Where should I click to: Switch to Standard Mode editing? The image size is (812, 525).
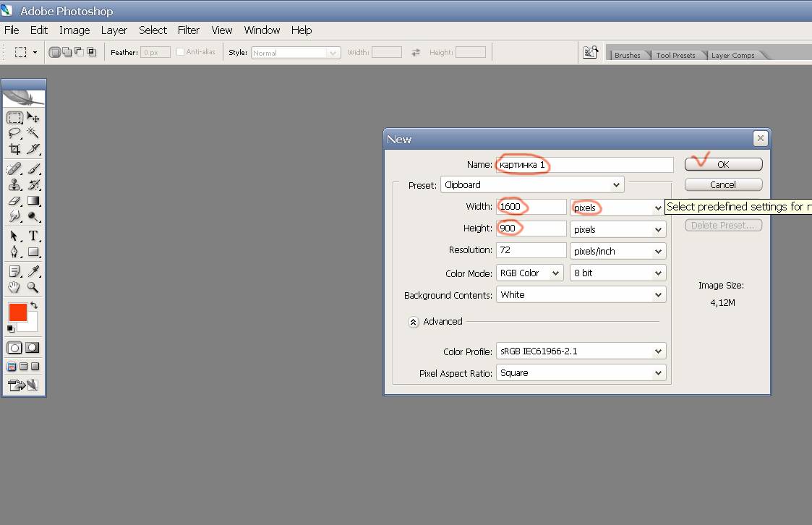[x=14, y=348]
